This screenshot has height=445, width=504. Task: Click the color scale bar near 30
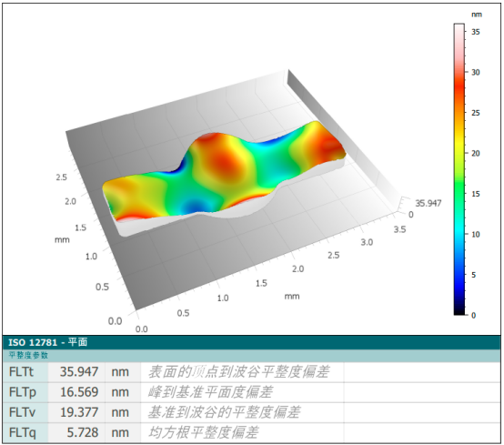coord(459,72)
